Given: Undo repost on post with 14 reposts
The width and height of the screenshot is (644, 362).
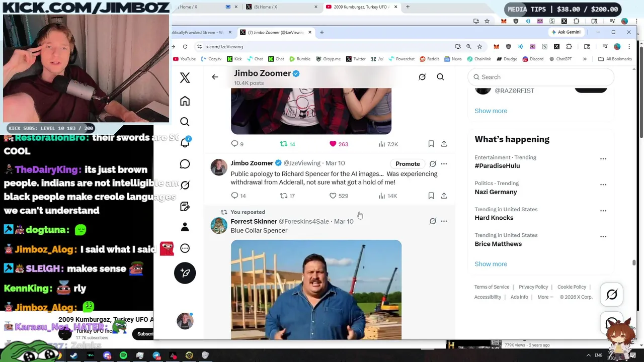Looking at the screenshot, I should (287, 144).
